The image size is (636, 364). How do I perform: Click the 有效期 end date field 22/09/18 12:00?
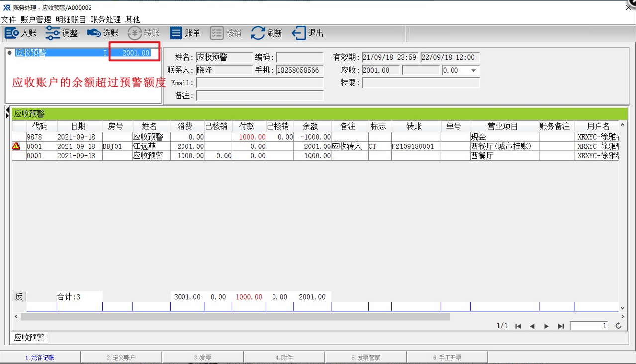click(x=450, y=57)
